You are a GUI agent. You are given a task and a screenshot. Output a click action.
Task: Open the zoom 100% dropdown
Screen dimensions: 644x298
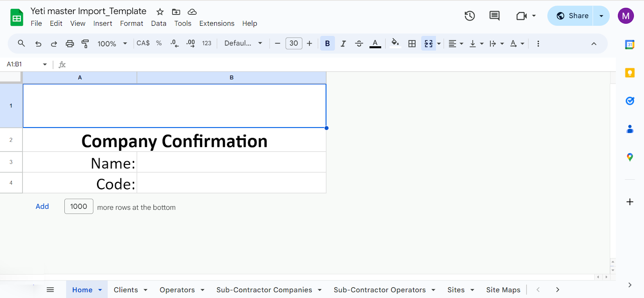coord(112,43)
